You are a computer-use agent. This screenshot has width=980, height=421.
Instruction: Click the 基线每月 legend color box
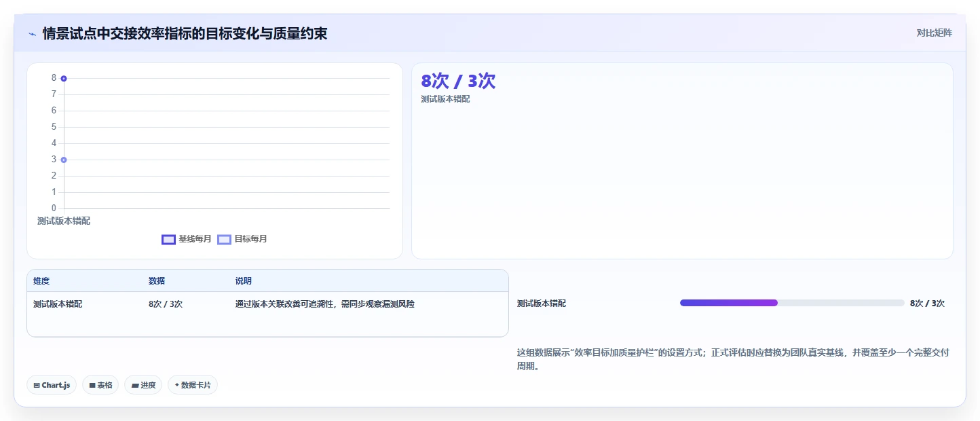168,239
